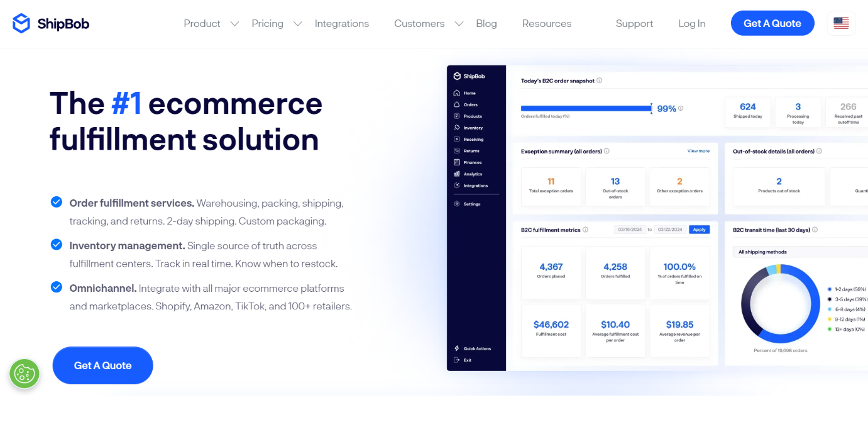Open the cookie preferences icon
This screenshot has width=868, height=422.
pyautogui.click(x=25, y=374)
